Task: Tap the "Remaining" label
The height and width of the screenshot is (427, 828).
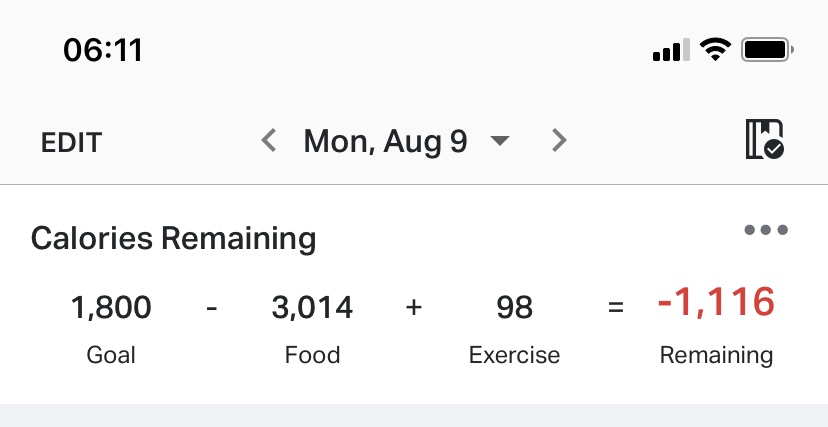Action: pos(716,355)
